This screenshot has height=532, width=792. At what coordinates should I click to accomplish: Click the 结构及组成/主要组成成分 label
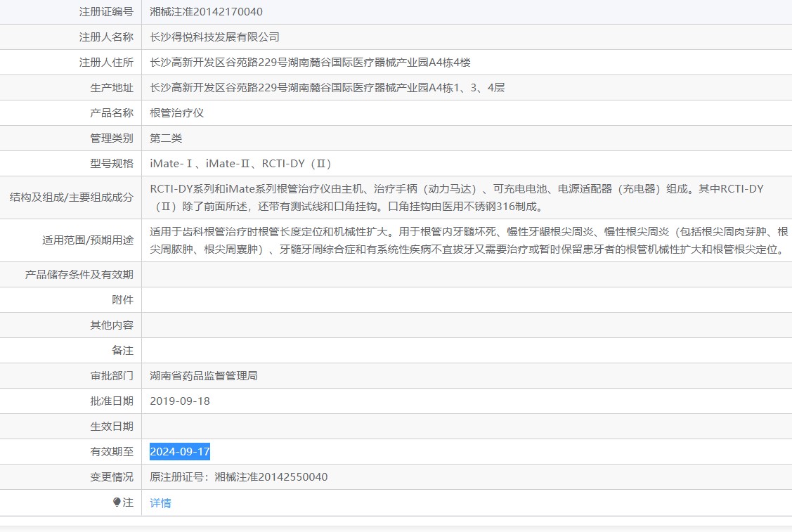pyautogui.click(x=72, y=197)
